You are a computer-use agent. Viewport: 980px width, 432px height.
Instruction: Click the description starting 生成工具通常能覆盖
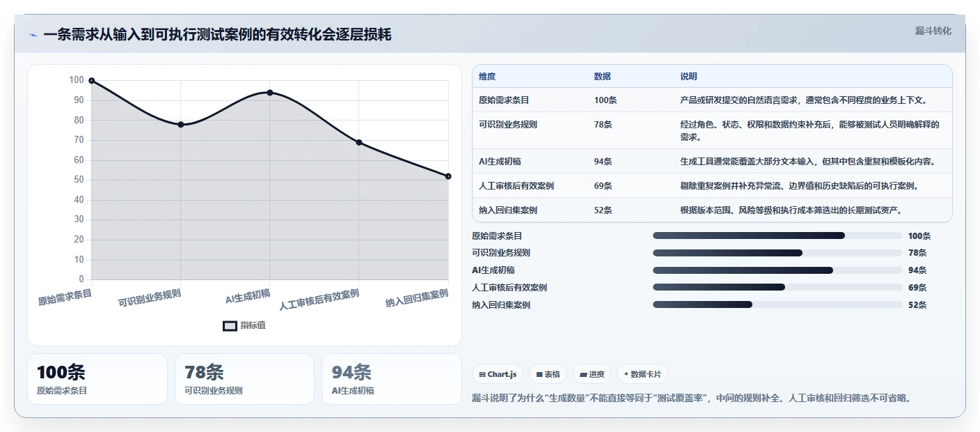pyautogui.click(x=807, y=162)
